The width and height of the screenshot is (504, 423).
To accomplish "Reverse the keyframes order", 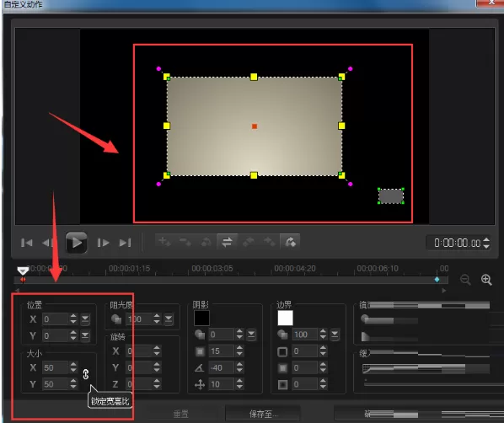I will click(227, 242).
